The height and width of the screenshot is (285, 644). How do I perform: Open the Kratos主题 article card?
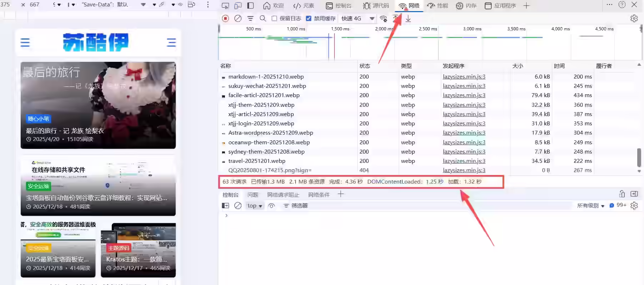139,250
